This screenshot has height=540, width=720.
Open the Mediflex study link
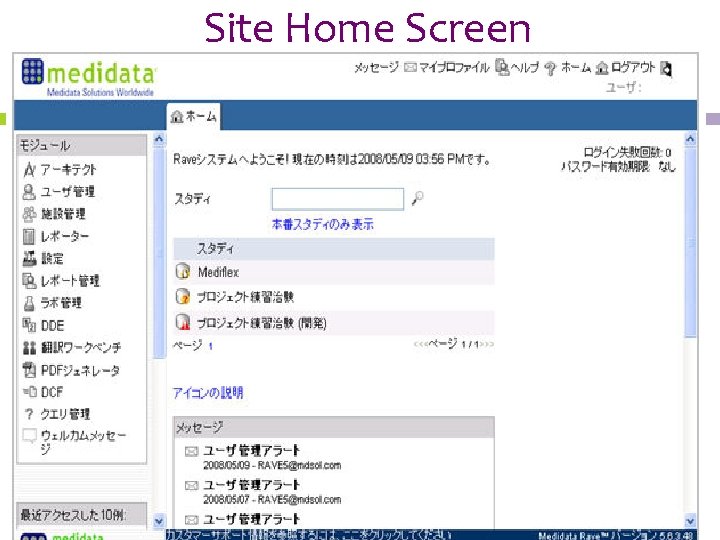pyautogui.click(x=219, y=272)
